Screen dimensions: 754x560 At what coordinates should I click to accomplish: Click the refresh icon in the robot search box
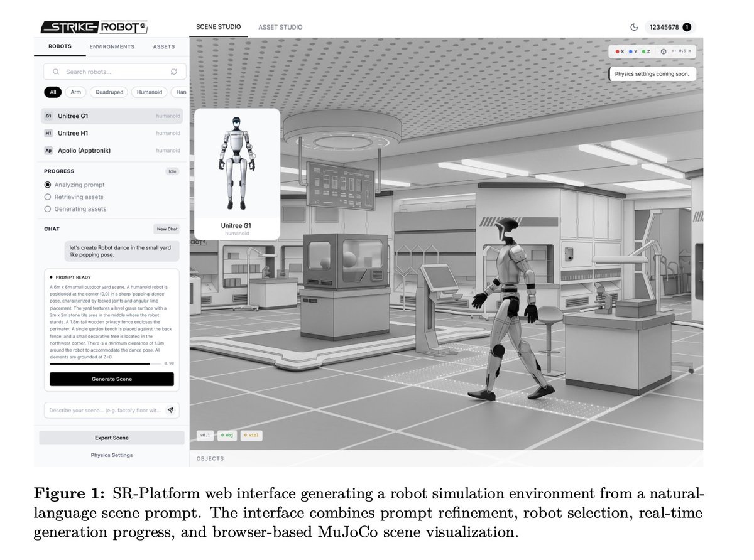tap(174, 72)
